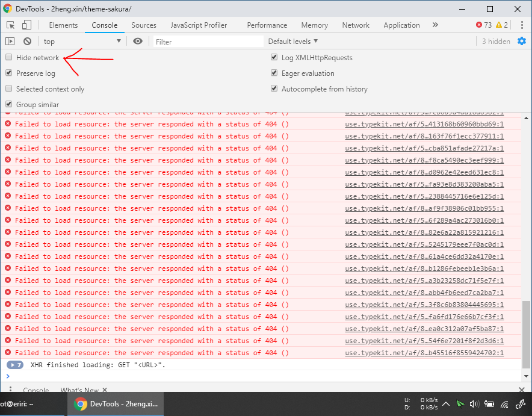Switch to the Elements tab
532x416 pixels.
(x=63, y=25)
